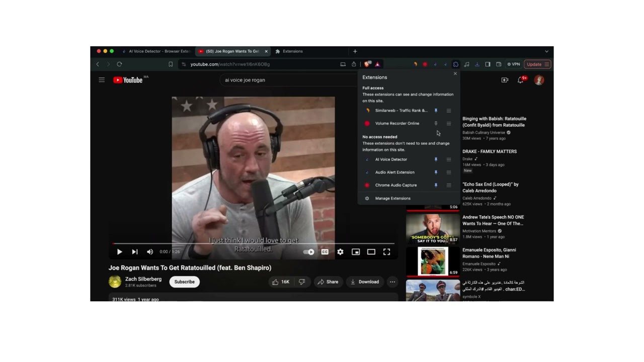The image size is (644, 362).
Task: Click the YouTube search box
Action: (x=289, y=80)
